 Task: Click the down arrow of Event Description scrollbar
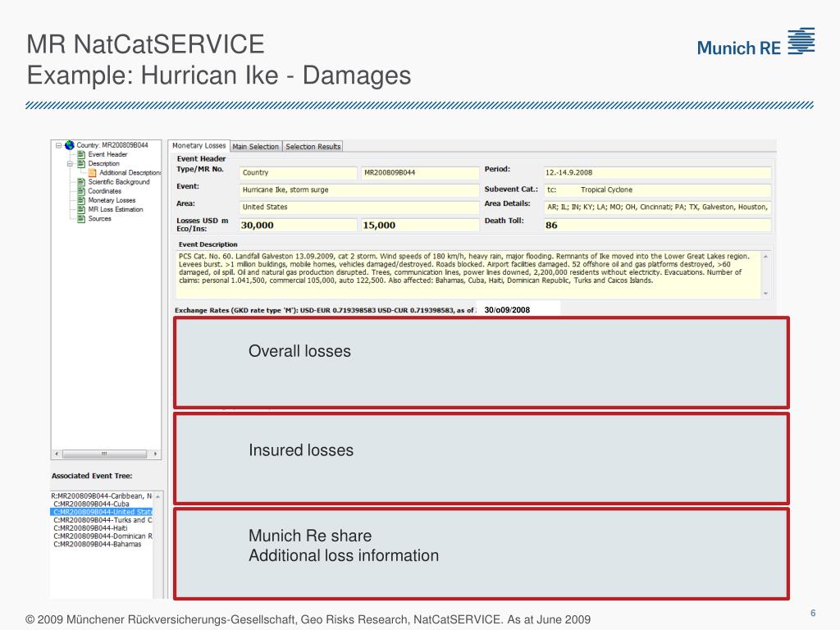765,293
